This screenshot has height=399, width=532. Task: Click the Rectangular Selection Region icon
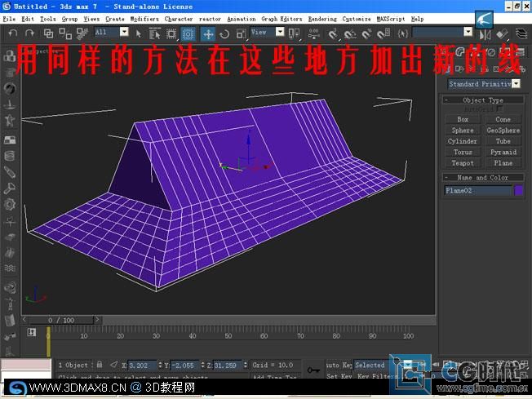(171, 33)
